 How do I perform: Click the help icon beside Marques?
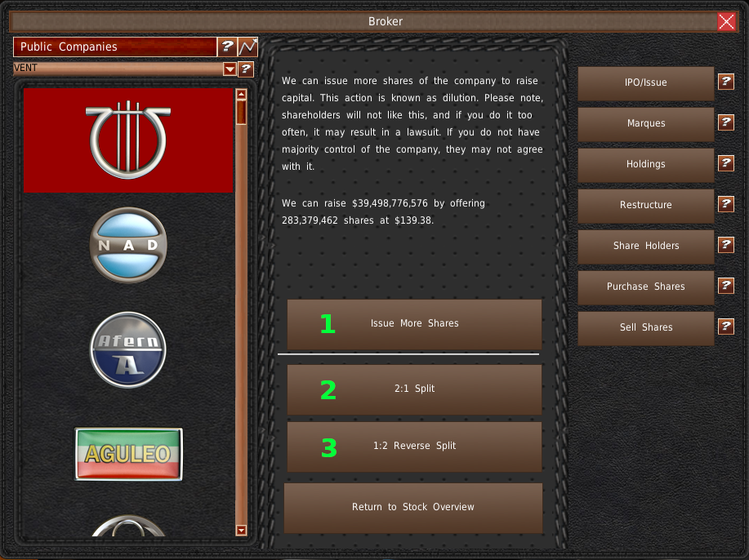click(725, 122)
